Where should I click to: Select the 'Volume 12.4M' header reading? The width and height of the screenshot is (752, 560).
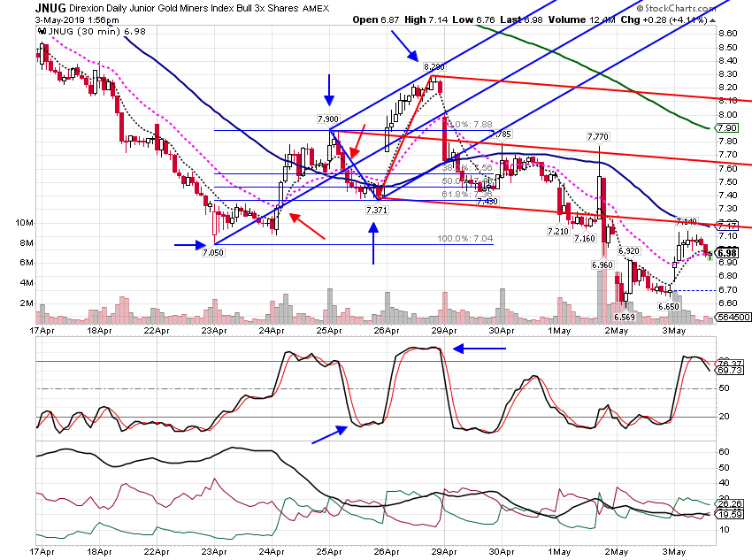(x=582, y=19)
